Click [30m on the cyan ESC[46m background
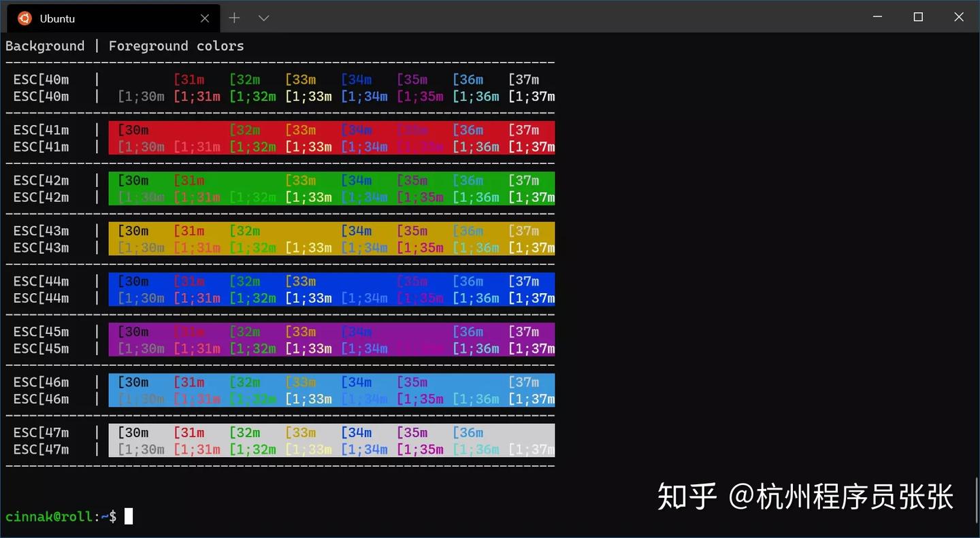This screenshot has height=538, width=980. 133,382
